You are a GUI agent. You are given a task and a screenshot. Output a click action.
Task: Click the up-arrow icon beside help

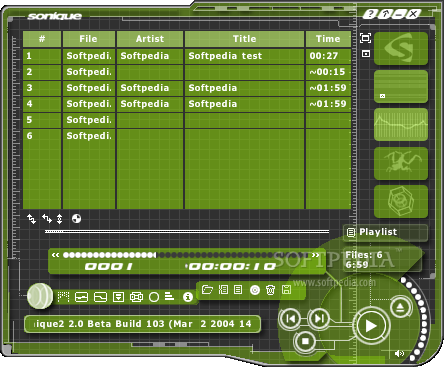[384, 14]
